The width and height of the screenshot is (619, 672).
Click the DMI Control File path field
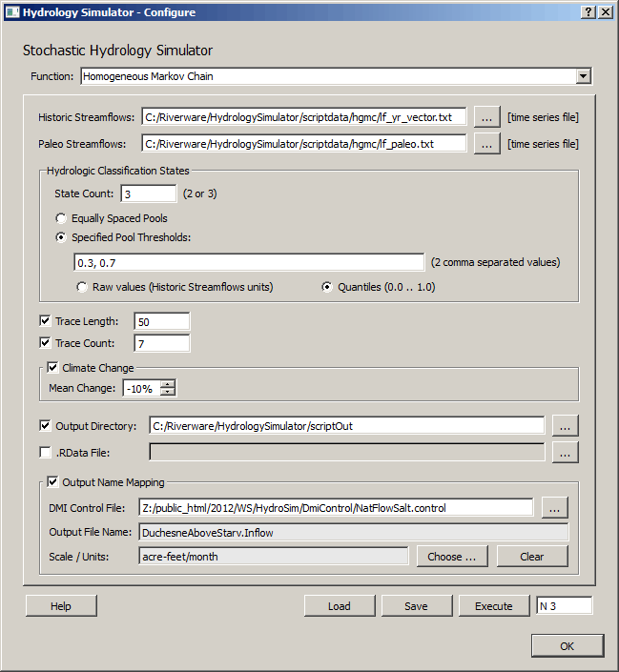pyautogui.click(x=337, y=508)
